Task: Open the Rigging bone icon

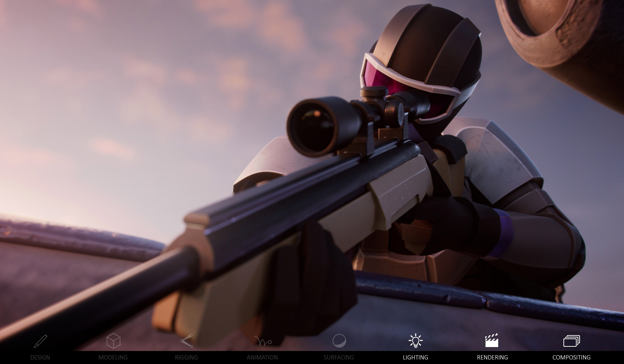Action: pyautogui.click(x=187, y=341)
